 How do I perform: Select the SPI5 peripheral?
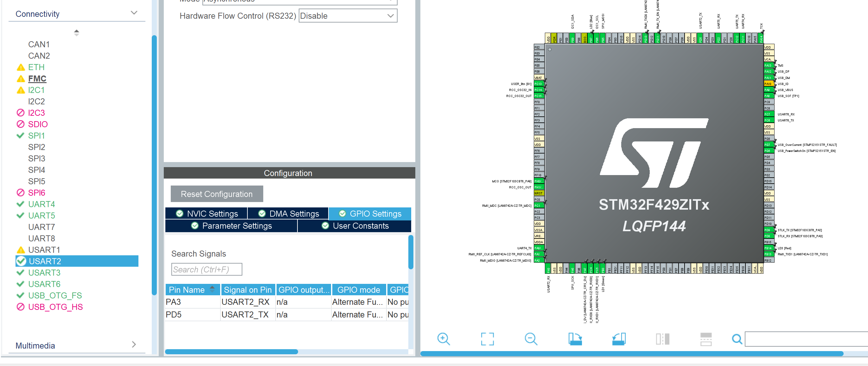click(36, 181)
